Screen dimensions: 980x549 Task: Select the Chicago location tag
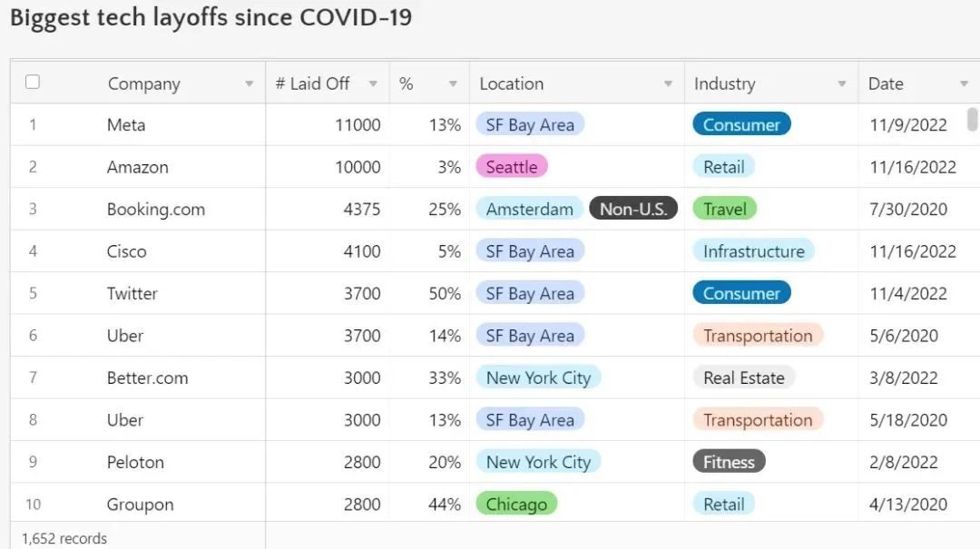[516, 504]
